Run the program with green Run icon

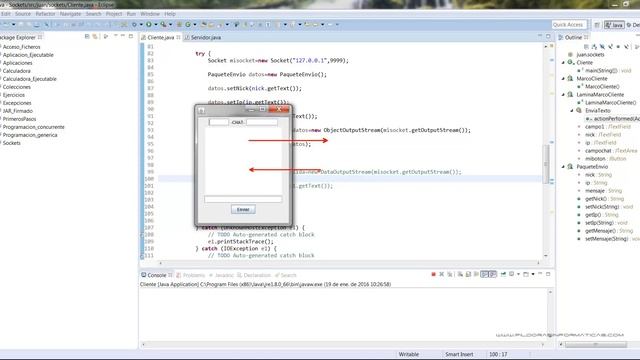coord(149,24)
